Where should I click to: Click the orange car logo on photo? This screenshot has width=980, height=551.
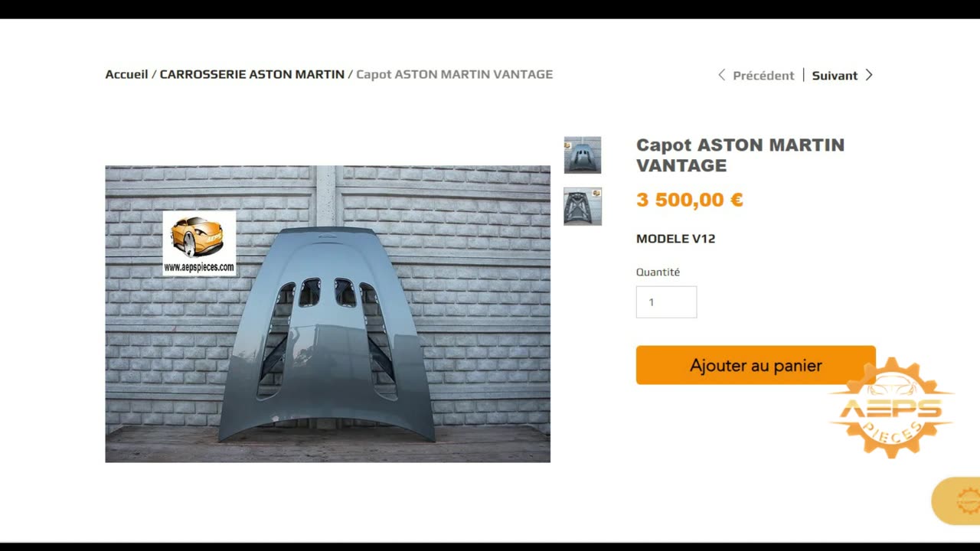click(197, 236)
